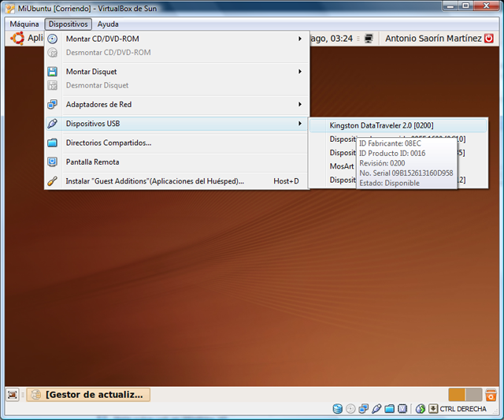This screenshot has height=420, width=504.
Task: Select Kingston DataTraveler 2.0 USB device
Action: pos(381,125)
